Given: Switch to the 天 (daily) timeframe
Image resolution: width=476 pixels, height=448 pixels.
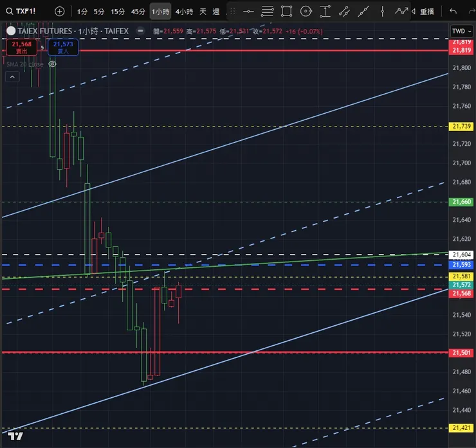Looking at the screenshot, I should click(203, 12).
